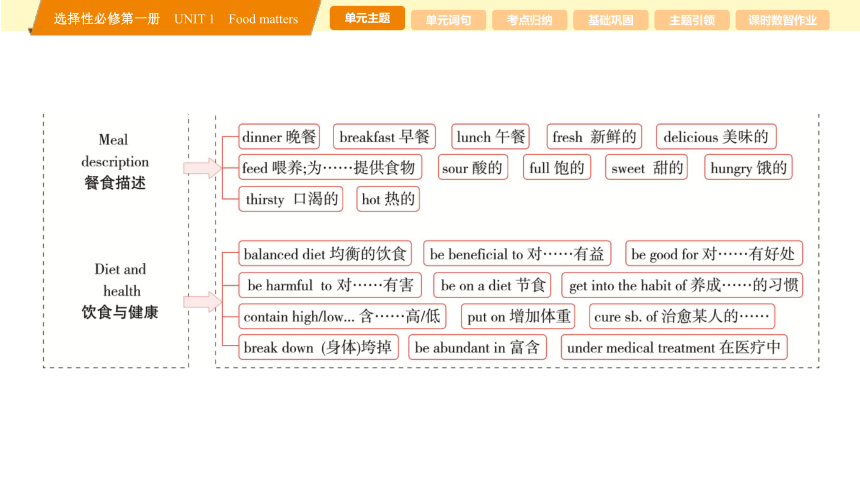Click the fresh 新鲜的 word box
The image size is (860, 484).
tap(594, 137)
